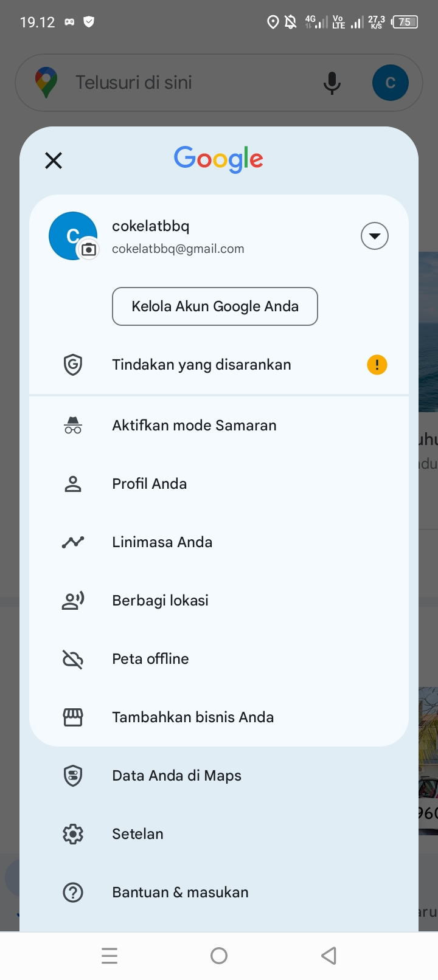The image size is (438, 980).
Task: Tap the account avatar in search bar
Action: pos(391,83)
